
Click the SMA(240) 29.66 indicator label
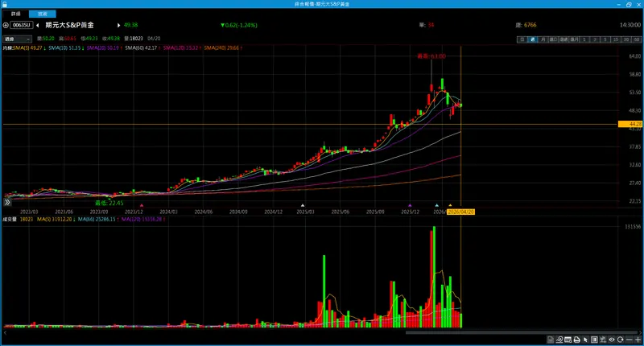223,48
